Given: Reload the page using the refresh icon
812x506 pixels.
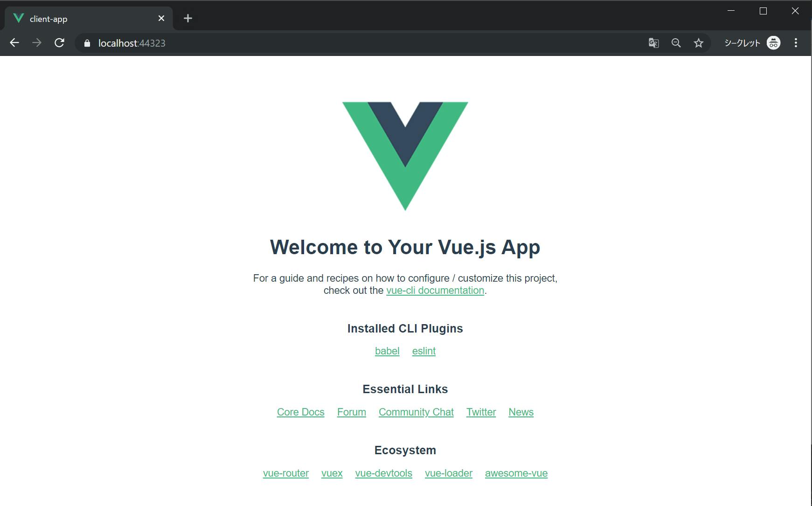Looking at the screenshot, I should [59, 43].
